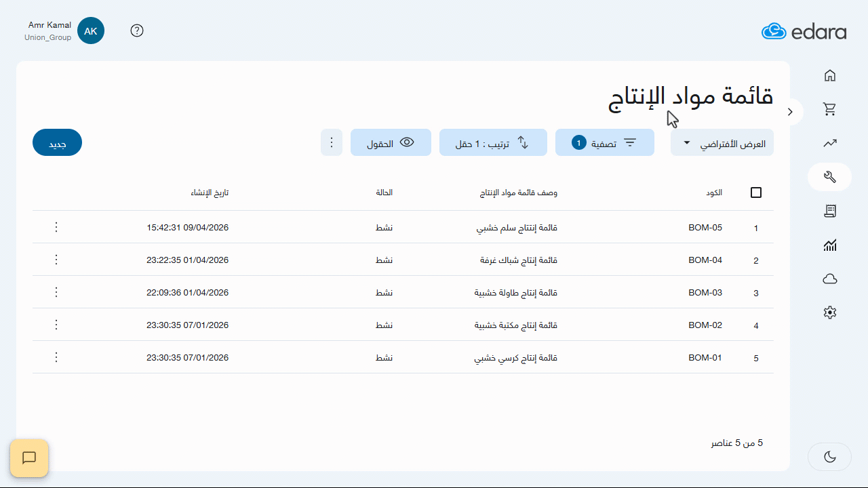Open row actions menu for BOM-03
Viewport: 868px width, 488px height.
click(x=56, y=292)
